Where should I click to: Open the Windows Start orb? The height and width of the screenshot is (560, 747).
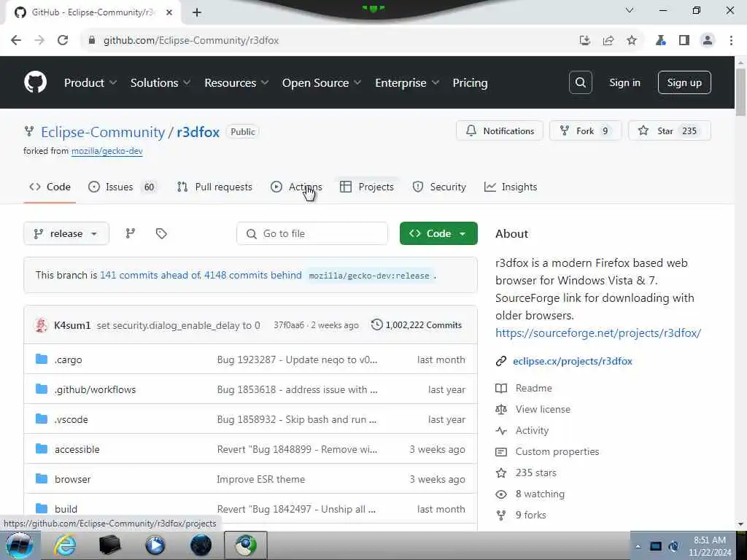tap(19, 545)
